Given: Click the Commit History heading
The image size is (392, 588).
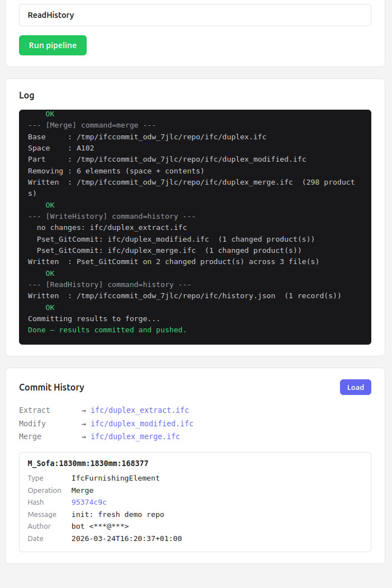Looking at the screenshot, I should tap(51, 387).
